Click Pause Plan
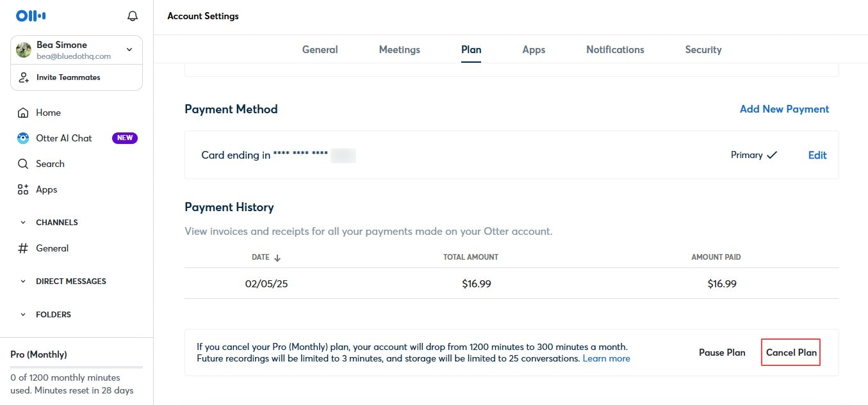This screenshot has width=868, height=405. click(x=722, y=353)
